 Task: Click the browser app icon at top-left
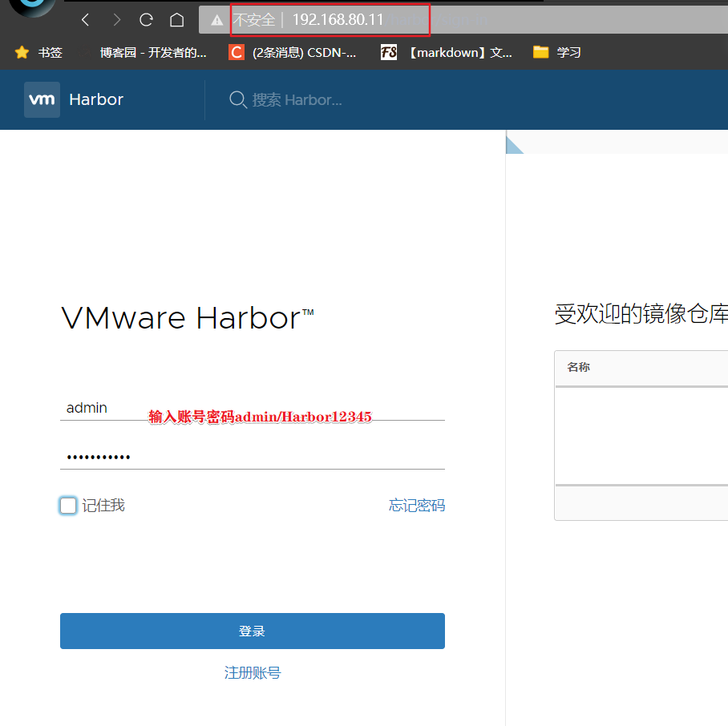coord(33,7)
